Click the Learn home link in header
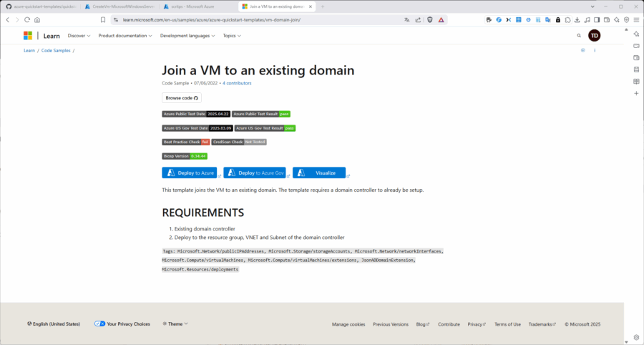 pos(52,36)
